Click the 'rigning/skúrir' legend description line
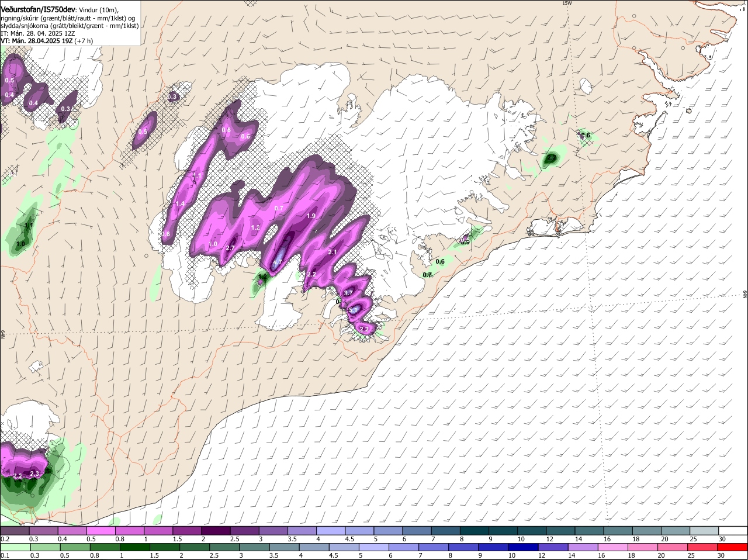 tap(68, 18)
